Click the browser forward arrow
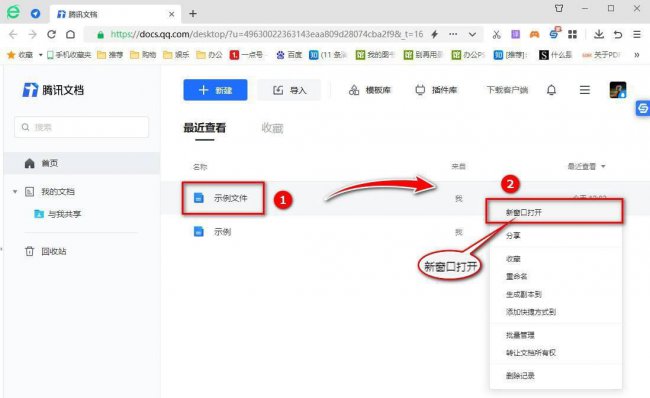This screenshot has height=398, width=650. tap(32, 34)
